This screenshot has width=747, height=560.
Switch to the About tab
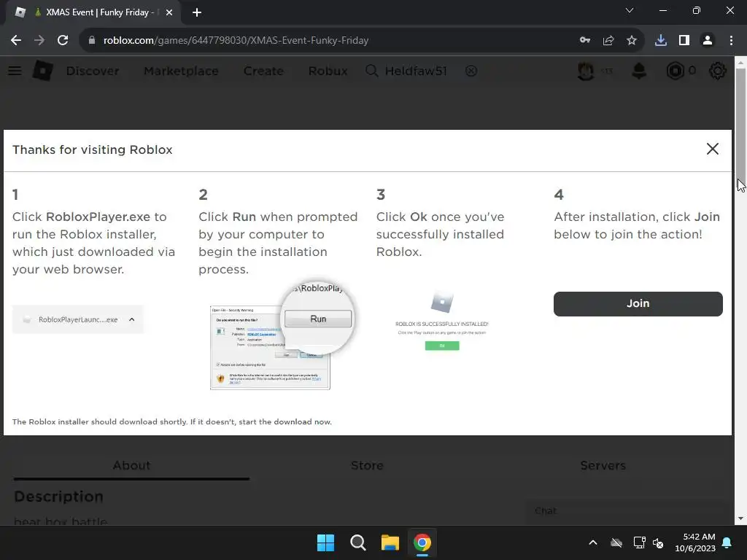(131, 465)
